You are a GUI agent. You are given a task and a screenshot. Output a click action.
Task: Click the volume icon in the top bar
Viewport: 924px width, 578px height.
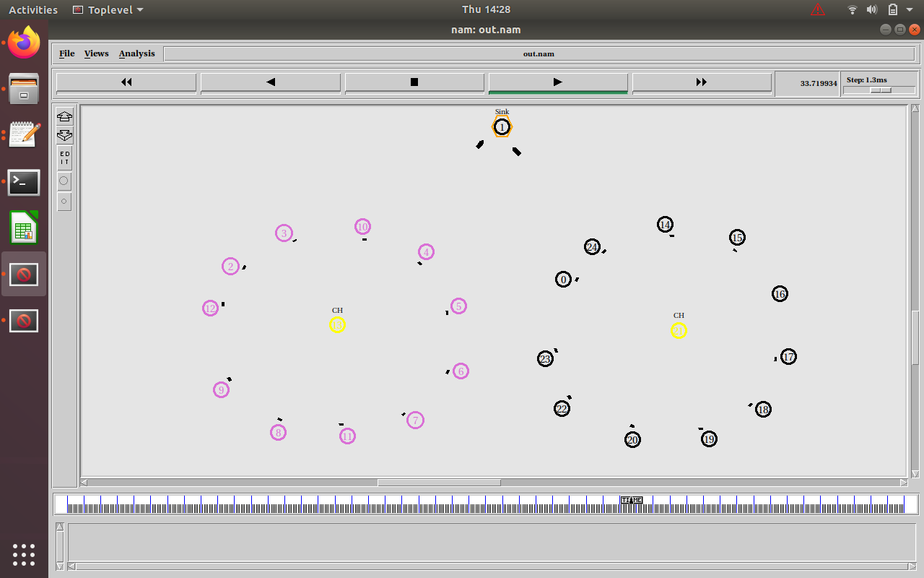[x=872, y=9]
